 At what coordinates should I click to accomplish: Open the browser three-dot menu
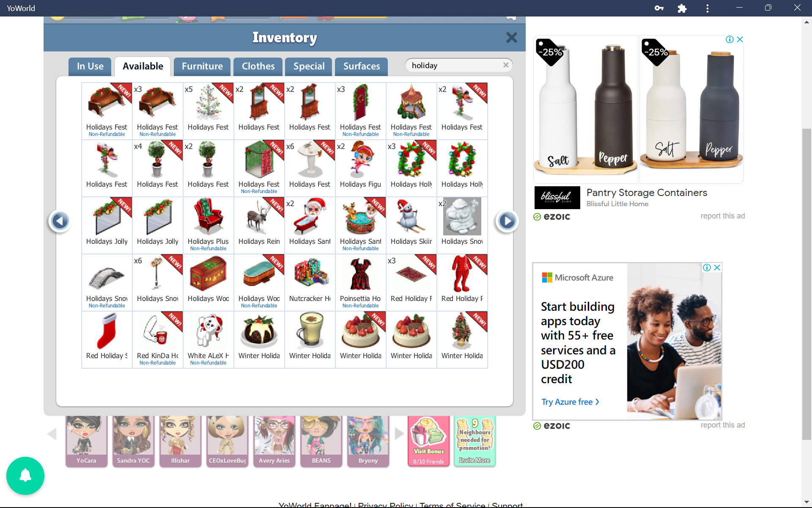[x=707, y=8]
